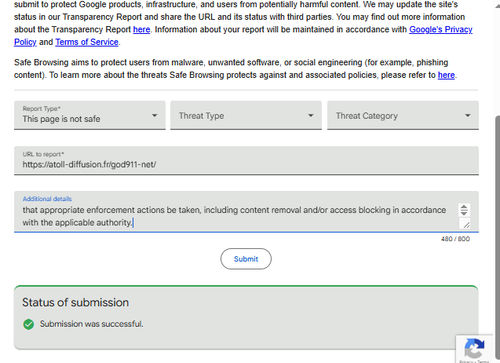
Task: Click the textarea resize handle
Action: point(466,224)
